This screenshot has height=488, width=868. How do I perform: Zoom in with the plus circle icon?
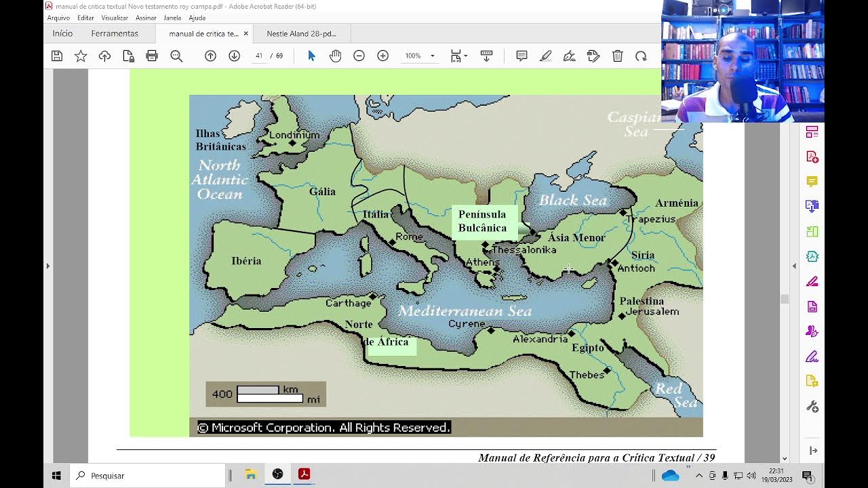(x=382, y=56)
